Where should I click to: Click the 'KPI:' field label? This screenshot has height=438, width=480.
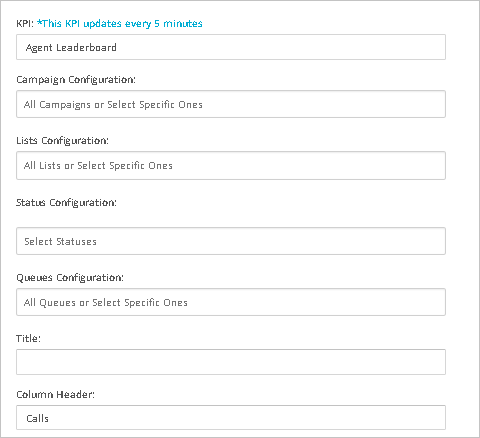click(x=25, y=24)
